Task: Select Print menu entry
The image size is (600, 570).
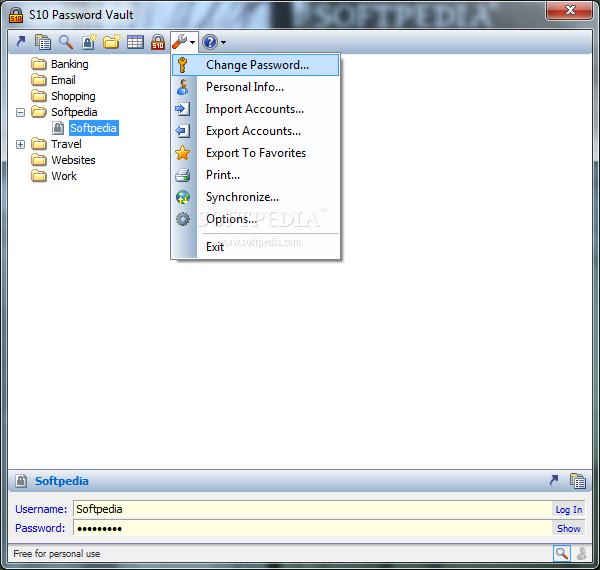Action: 256,175
